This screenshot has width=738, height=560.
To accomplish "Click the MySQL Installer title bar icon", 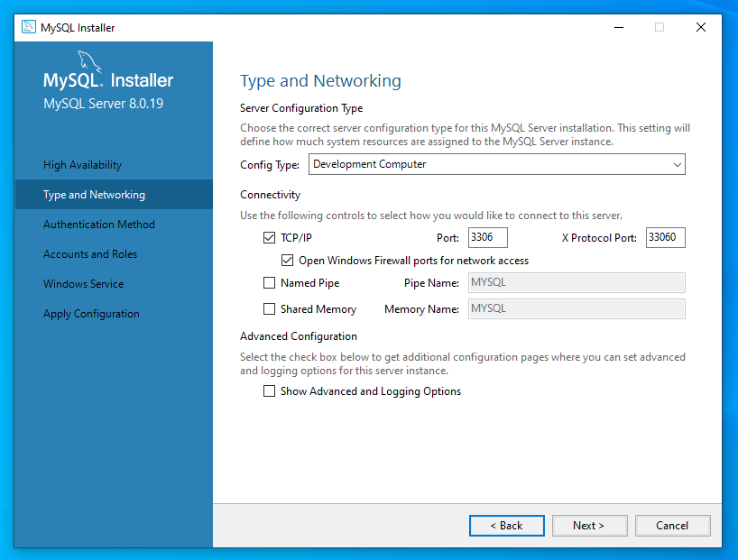I will coord(28,27).
